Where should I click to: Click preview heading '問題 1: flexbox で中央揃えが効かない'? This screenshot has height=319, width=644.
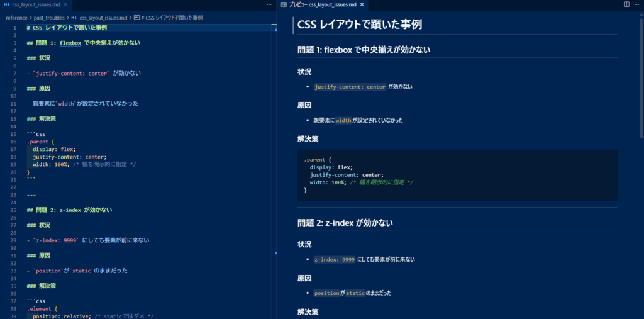pyautogui.click(x=364, y=50)
